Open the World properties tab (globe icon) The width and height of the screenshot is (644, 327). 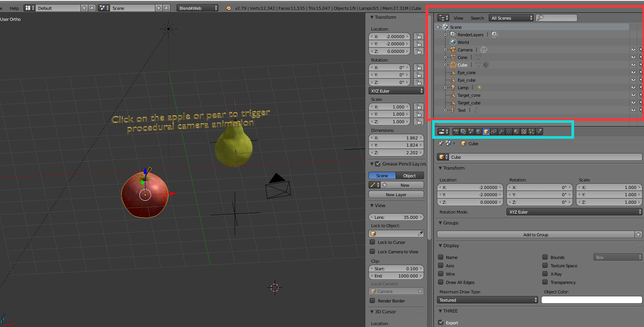[478, 132]
